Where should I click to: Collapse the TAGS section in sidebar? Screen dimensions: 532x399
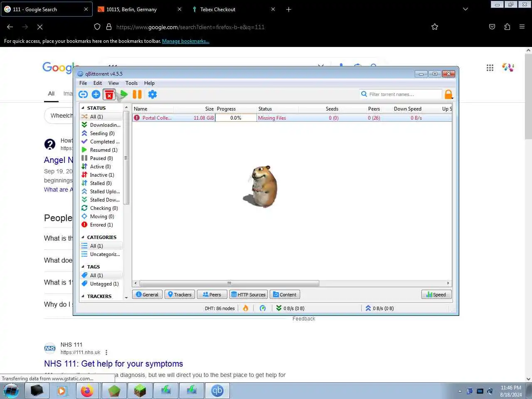[x=83, y=267]
